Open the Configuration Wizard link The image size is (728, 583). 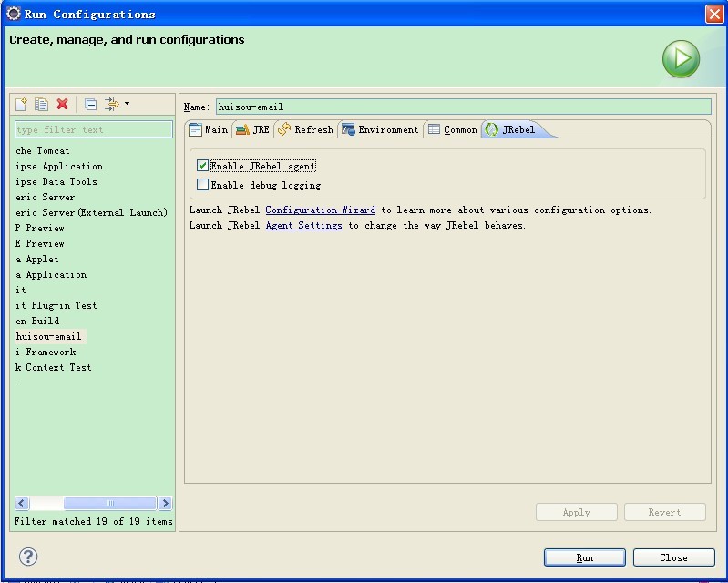321,210
